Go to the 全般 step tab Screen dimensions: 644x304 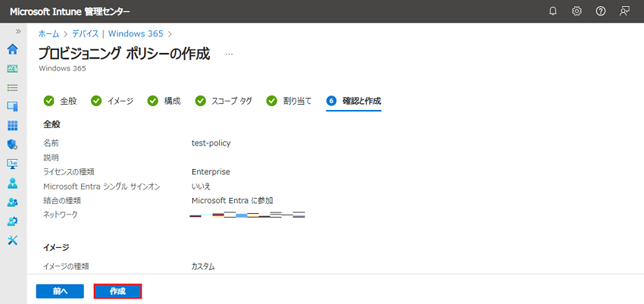60,101
